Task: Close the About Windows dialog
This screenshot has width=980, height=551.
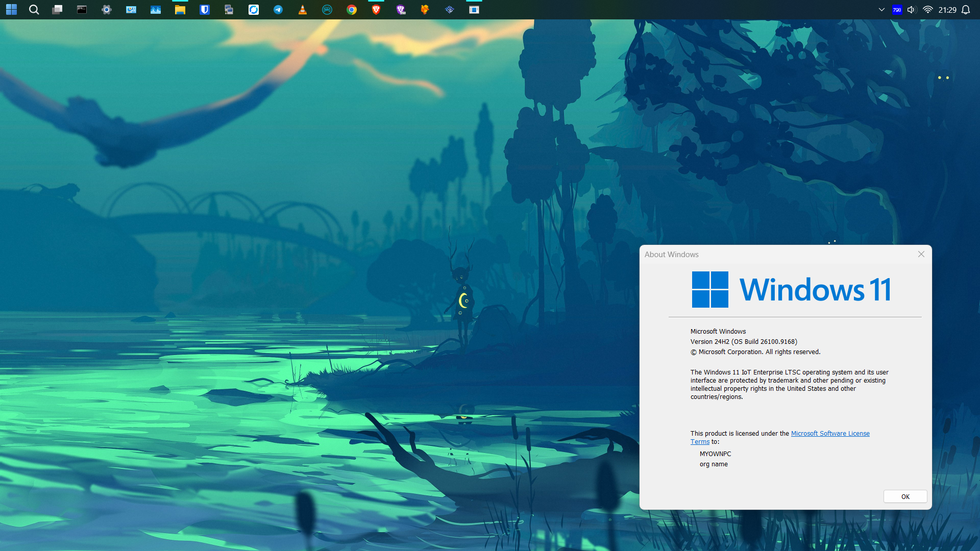Action: pos(921,254)
